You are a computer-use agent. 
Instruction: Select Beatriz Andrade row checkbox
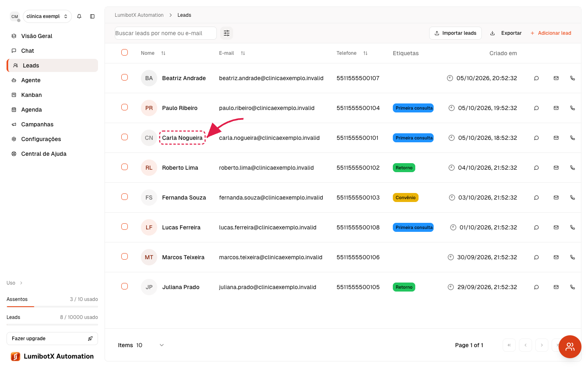coord(125,77)
